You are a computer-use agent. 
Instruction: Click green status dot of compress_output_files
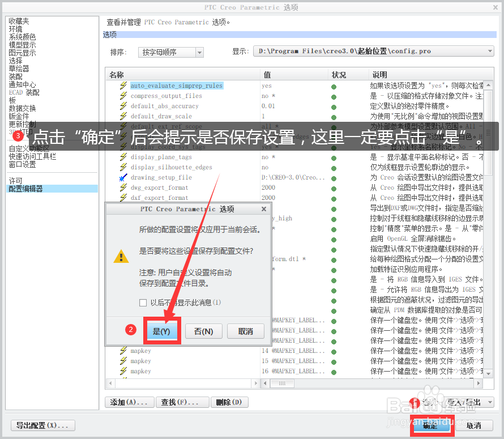[x=334, y=97]
